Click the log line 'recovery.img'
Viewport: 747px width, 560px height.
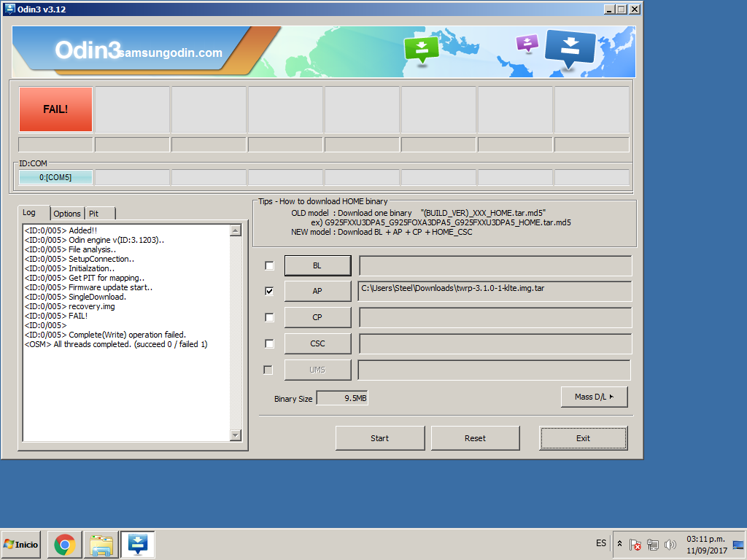pyautogui.click(x=69, y=306)
